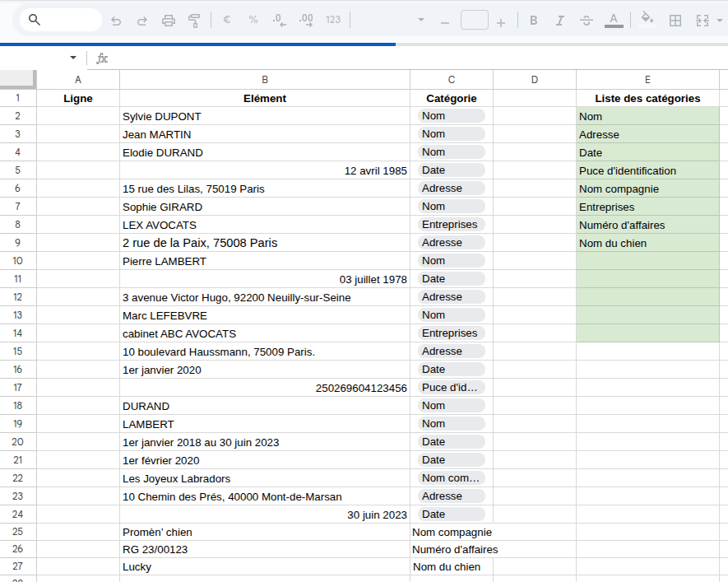728x582 pixels.
Task: Open category dropdown for LEX AVOCATS
Action: tap(452, 225)
